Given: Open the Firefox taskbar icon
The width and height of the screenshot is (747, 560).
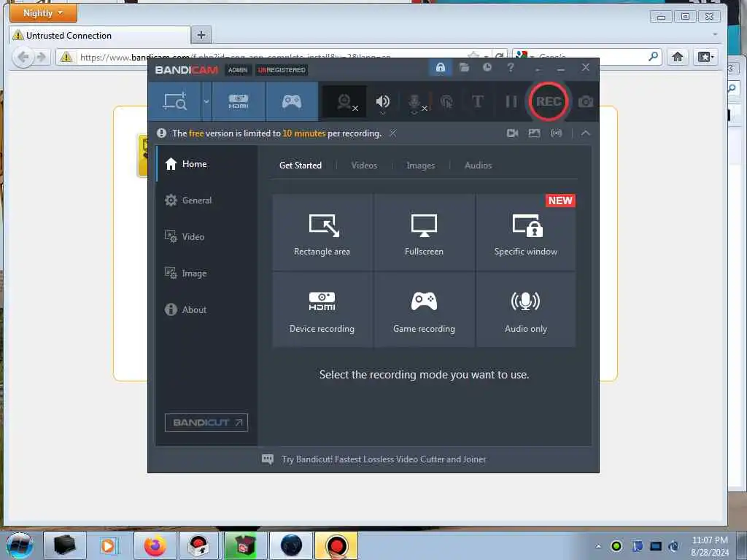Looking at the screenshot, I should point(155,545).
